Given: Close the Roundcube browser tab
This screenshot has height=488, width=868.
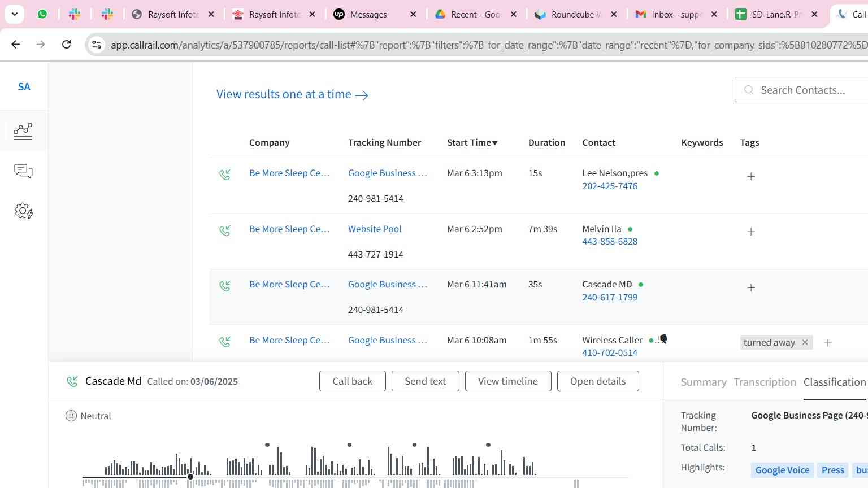Looking at the screenshot, I should point(614,14).
